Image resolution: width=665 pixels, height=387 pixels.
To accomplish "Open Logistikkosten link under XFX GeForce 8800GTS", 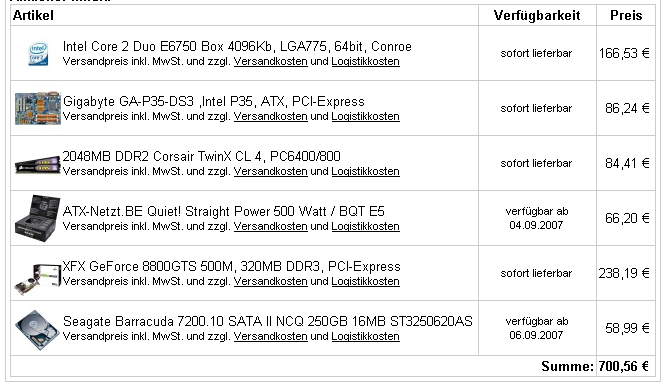I will pyautogui.click(x=365, y=281).
